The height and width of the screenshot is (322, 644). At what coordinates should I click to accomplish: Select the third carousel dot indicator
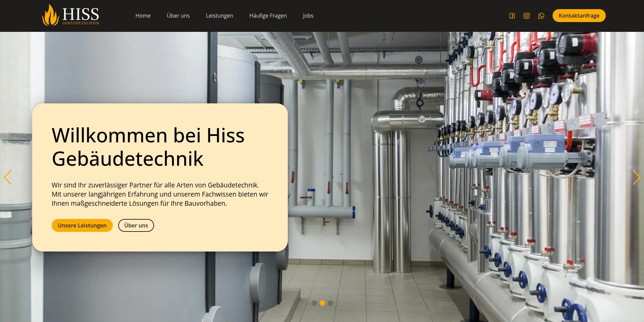(330, 303)
